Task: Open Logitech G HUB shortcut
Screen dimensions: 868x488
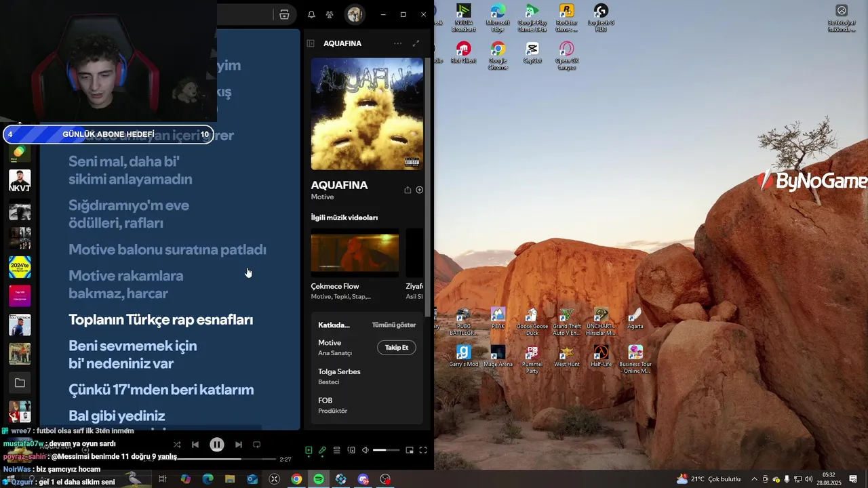Action: click(601, 18)
